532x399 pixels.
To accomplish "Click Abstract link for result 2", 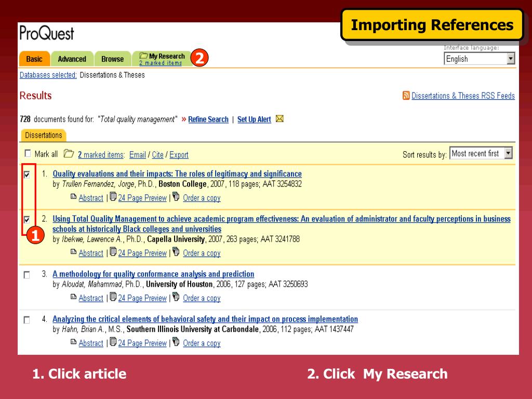I will (x=91, y=253).
